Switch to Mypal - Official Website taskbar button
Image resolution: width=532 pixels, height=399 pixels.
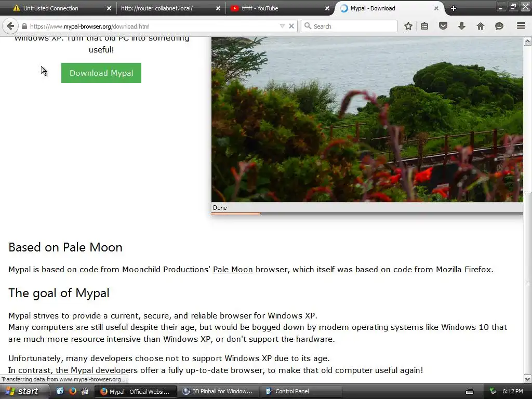135,392
